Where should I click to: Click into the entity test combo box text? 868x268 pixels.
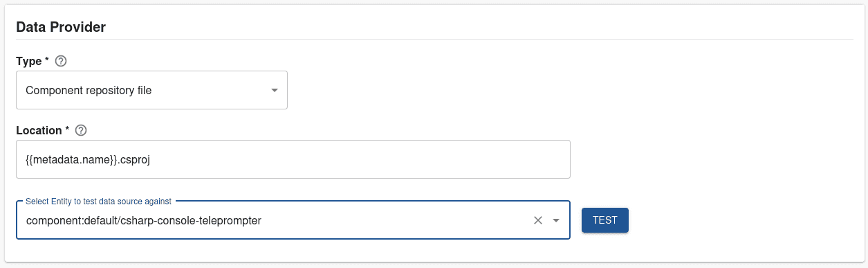click(x=277, y=220)
